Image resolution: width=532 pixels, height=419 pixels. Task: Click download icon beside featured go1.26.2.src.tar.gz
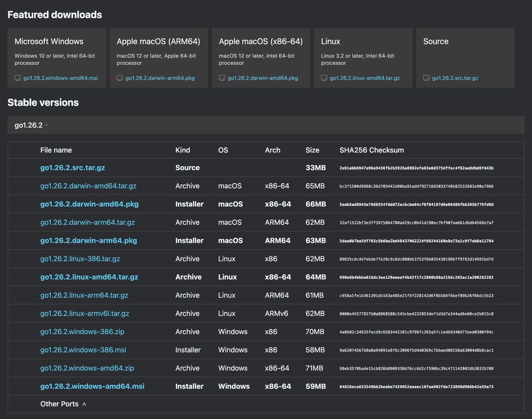click(x=426, y=78)
